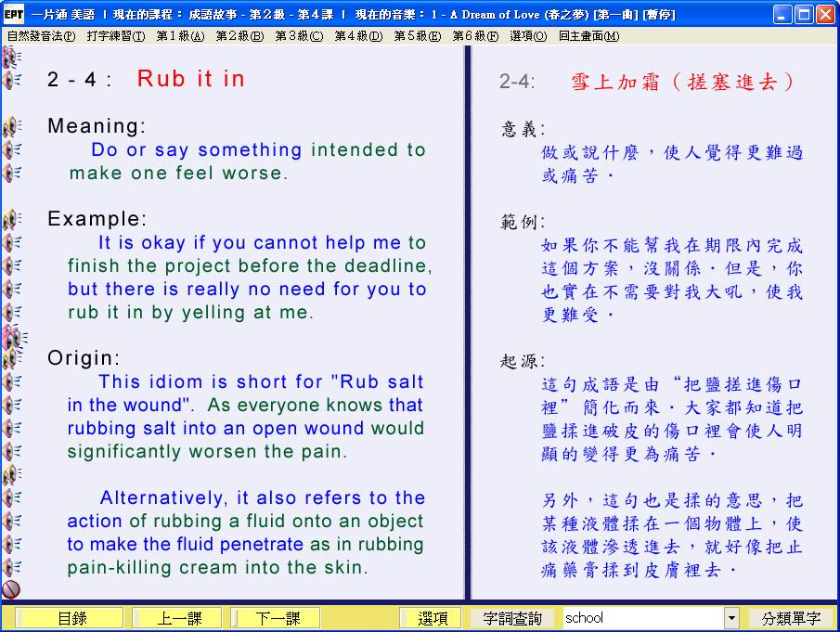The width and height of the screenshot is (840, 632).
Task: Open the 打字練習(T) menu
Action: (x=115, y=36)
